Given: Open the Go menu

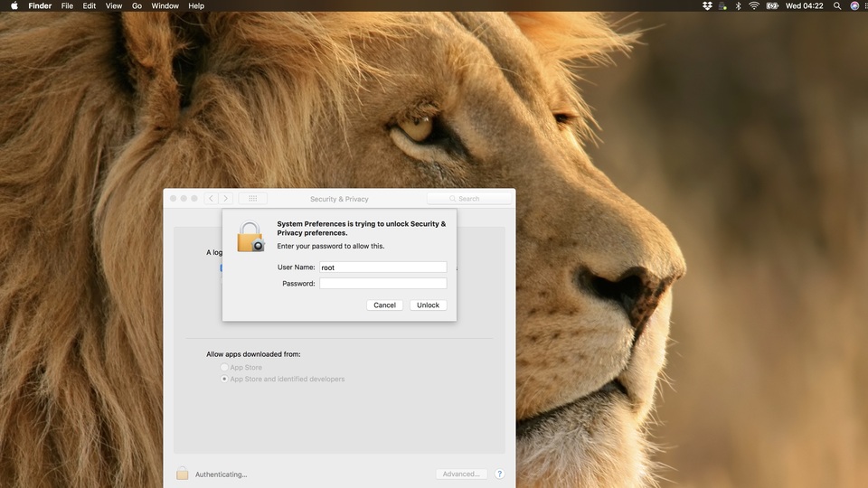Looking at the screenshot, I should [137, 6].
